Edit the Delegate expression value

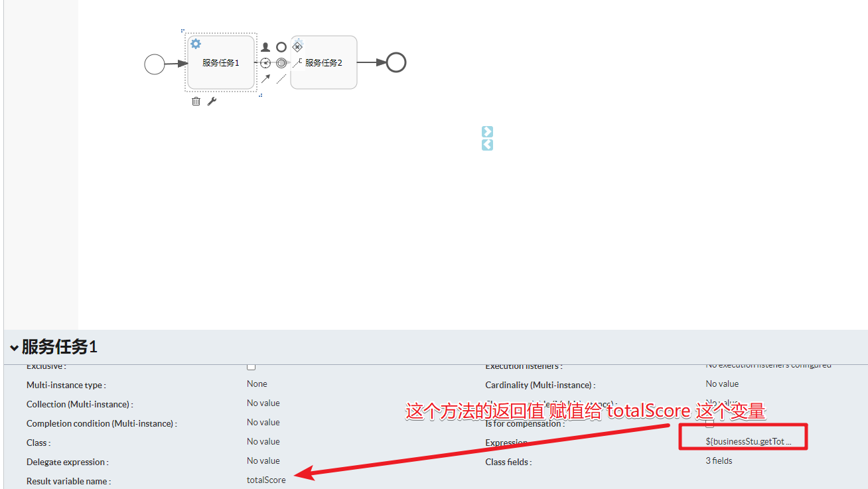[263, 461]
